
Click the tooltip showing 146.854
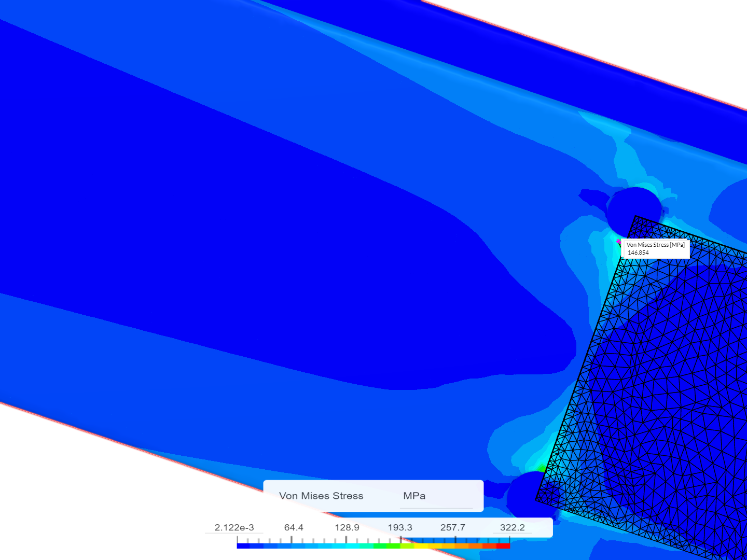[x=655, y=248]
